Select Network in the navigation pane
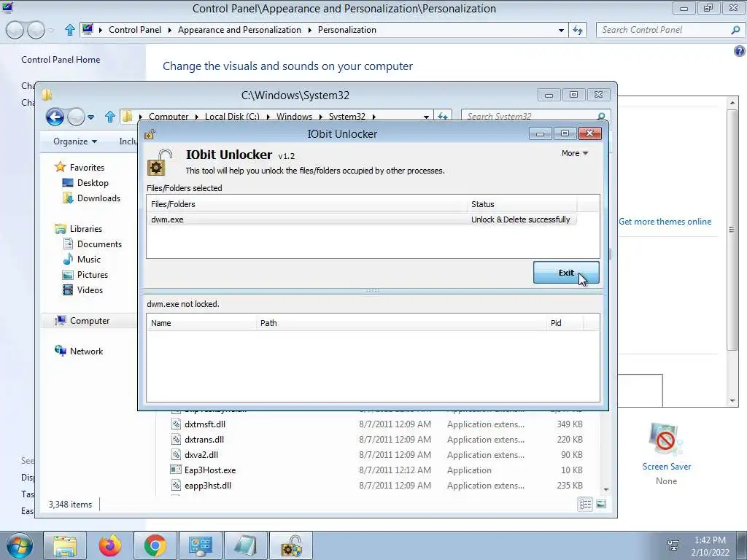 point(86,351)
